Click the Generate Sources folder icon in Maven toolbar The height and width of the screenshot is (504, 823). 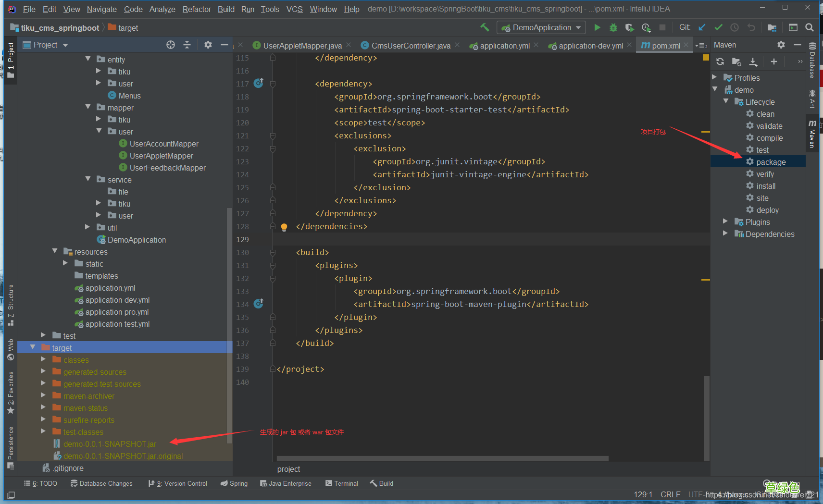point(736,61)
